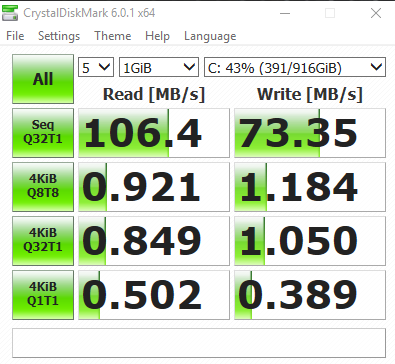Close the CrystalDiskMark window
The height and width of the screenshot is (364, 395).
pos(376,13)
